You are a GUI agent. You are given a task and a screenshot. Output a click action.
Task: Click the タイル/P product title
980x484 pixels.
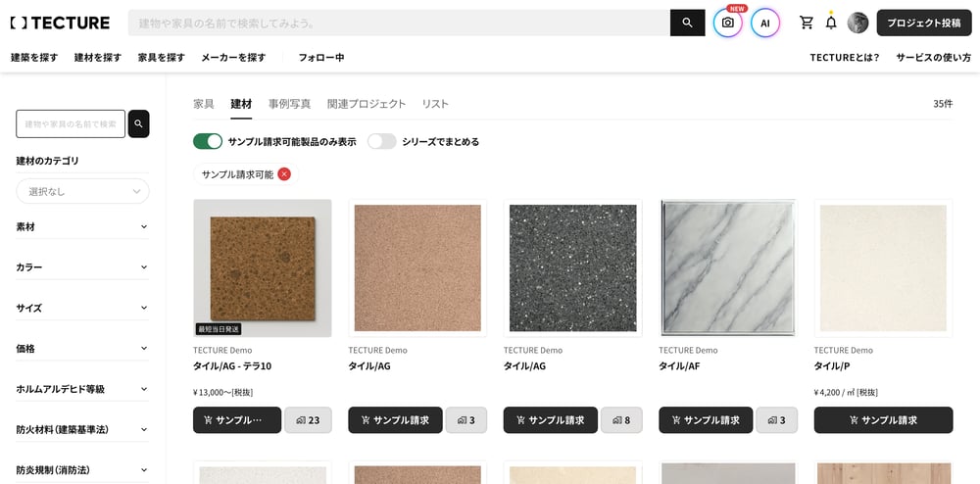[x=832, y=366]
